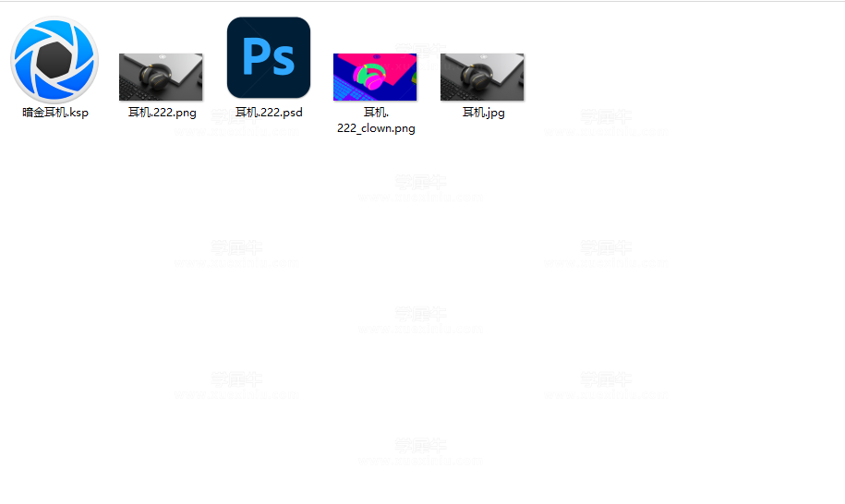
Task: Click the file name 耳机.222_clown.png
Action: (x=376, y=120)
